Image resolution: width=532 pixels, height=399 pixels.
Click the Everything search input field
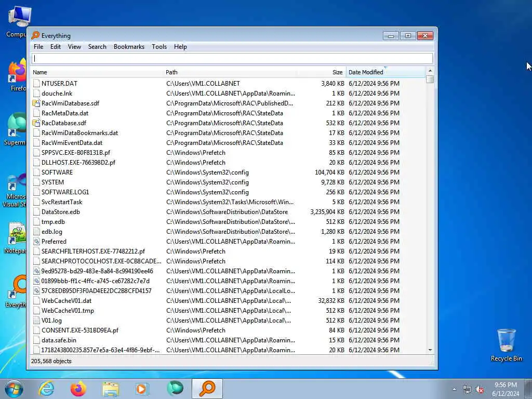pyautogui.click(x=232, y=58)
